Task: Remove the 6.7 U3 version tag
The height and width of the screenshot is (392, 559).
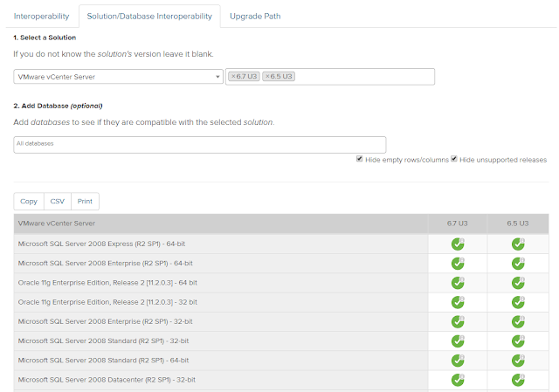Action: 233,76
